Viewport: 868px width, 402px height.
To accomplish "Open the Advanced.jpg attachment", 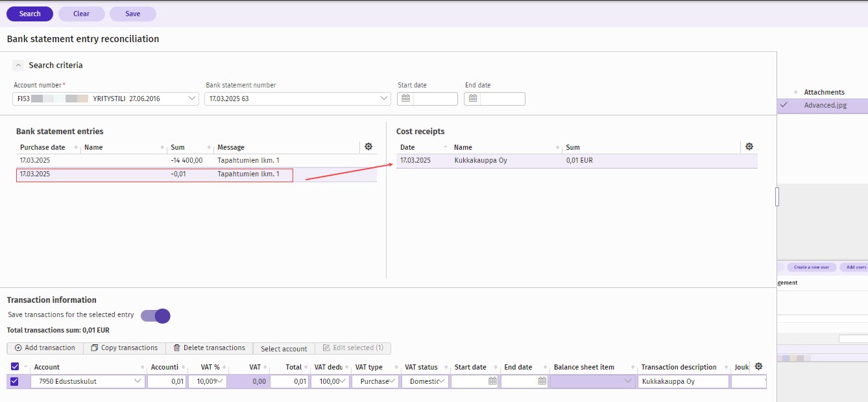I will [x=825, y=105].
